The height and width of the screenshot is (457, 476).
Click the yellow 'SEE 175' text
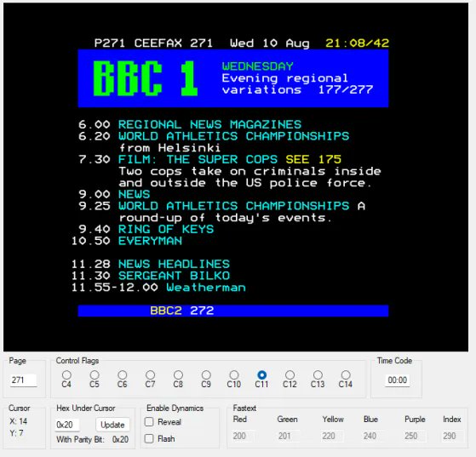point(313,159)
